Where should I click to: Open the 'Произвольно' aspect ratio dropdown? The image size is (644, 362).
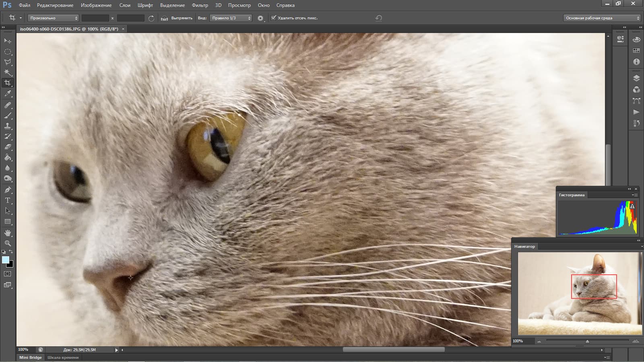coord(53,18)
